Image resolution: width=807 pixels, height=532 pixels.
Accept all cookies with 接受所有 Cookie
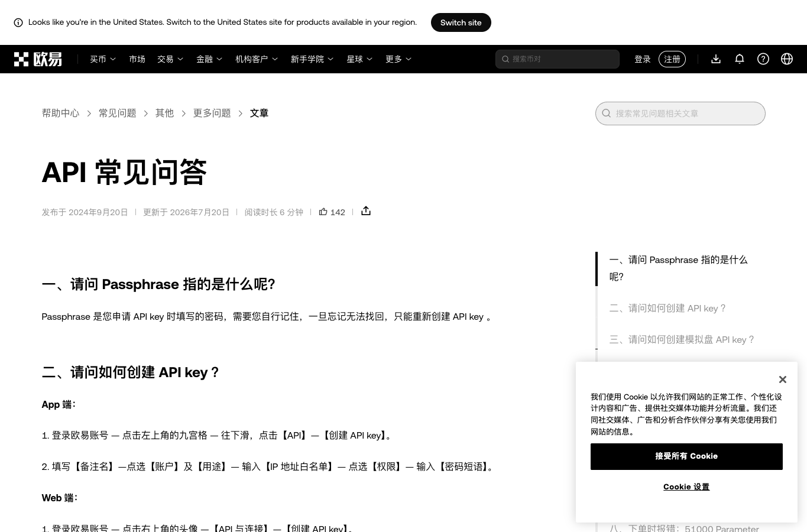click(x=686, y=456)
